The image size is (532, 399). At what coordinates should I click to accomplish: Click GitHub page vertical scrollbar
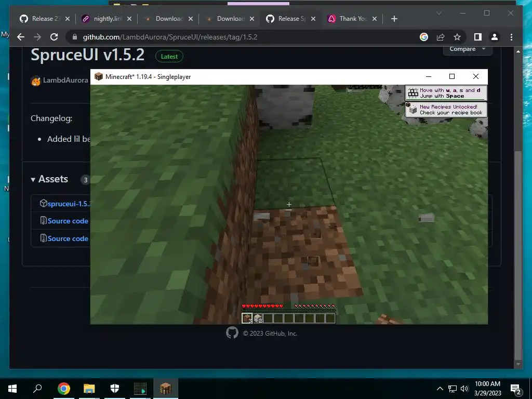pyautogui.click(x=518, y=255)
